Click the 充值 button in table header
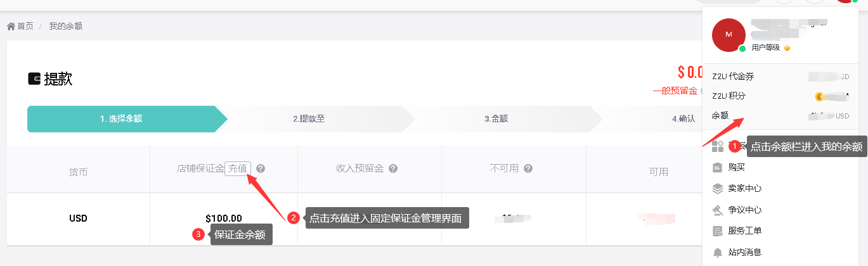Image resolution: width=868 pixels, height=266 pixels. [x=238, y=169]
